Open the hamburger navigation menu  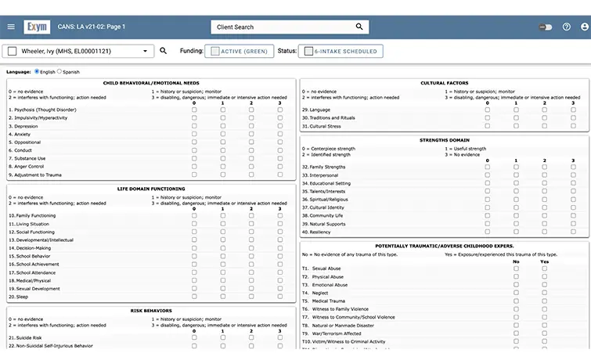coord(11,27)
